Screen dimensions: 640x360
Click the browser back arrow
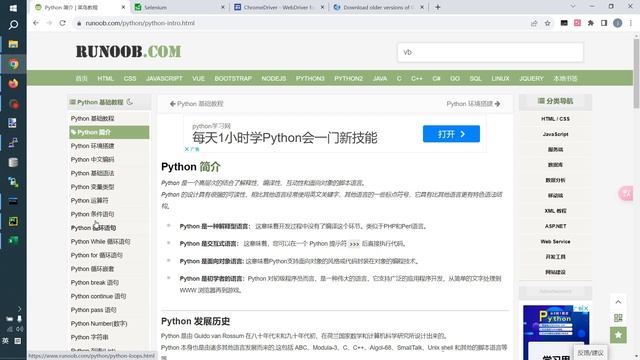pyautogui.click(x=36, y=23)
